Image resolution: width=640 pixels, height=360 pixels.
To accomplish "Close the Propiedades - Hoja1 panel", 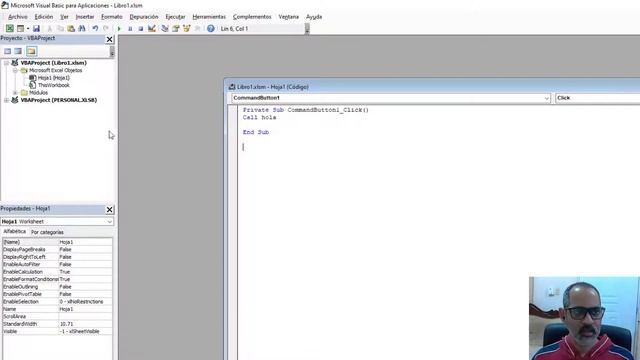I will [109, 209].
